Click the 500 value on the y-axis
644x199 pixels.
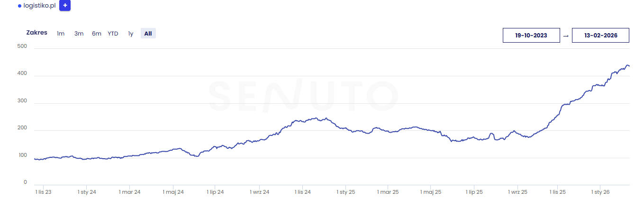(22, 46)
